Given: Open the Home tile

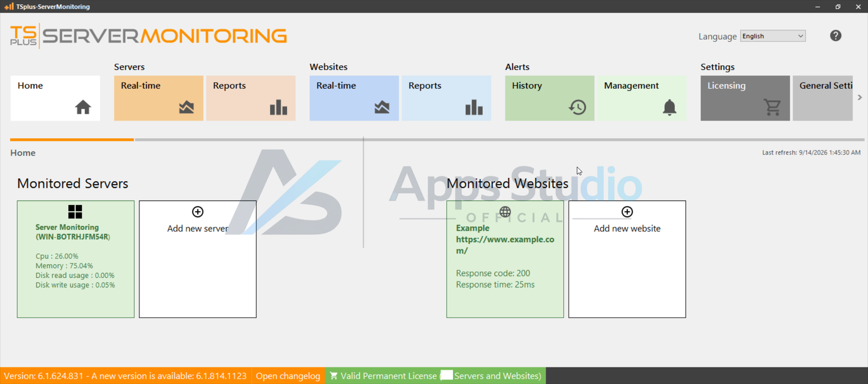Looking at the screenshot, I should click(55, 98).
